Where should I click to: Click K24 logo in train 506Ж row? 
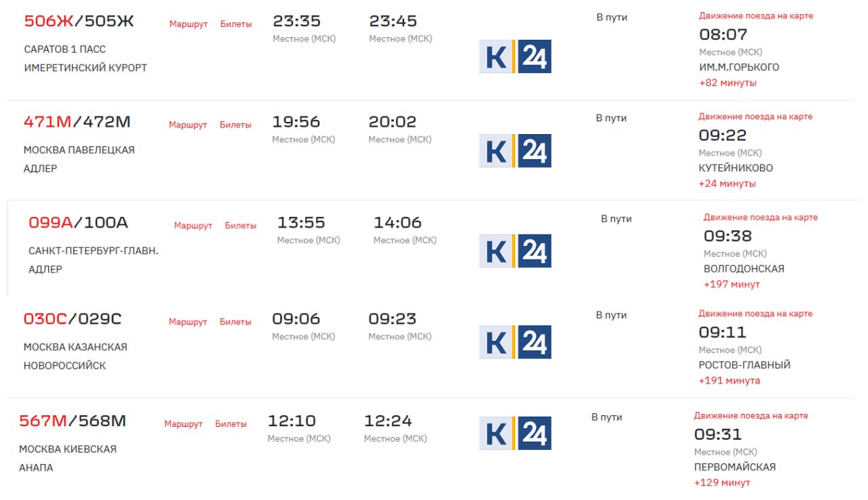(x=515, y=56)
